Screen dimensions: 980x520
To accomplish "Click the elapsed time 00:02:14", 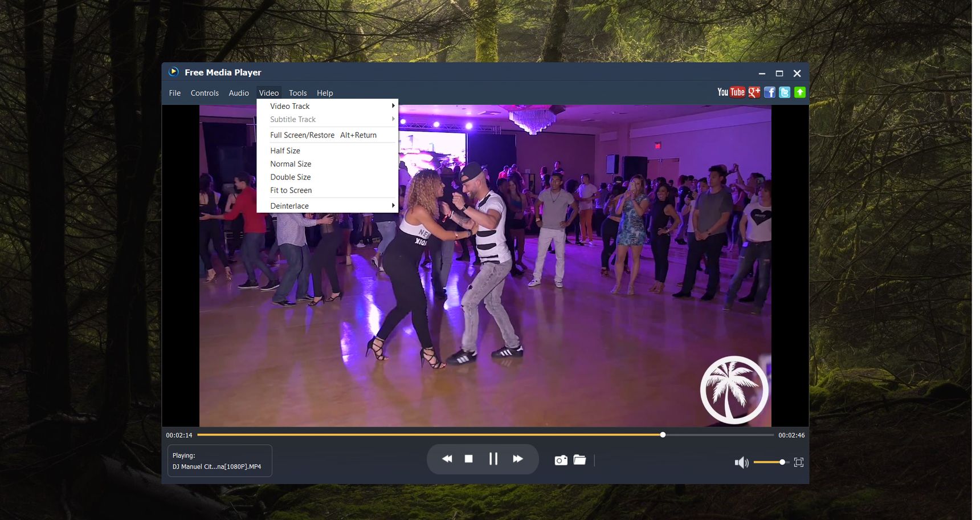I will coord(179,435).
